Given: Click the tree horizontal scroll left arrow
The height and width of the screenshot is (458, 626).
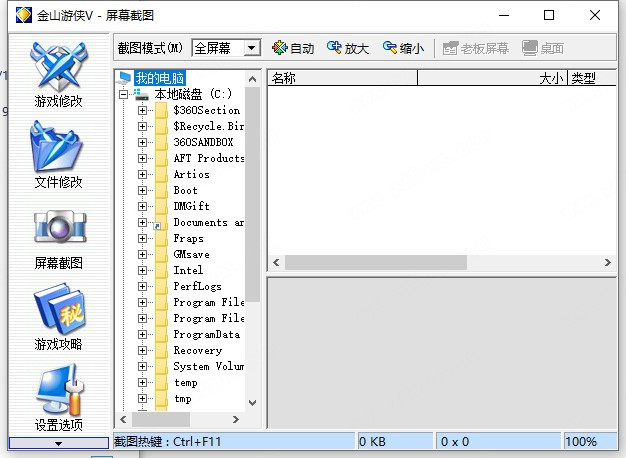Looking at the screenshot, I should tap(123, 419).
